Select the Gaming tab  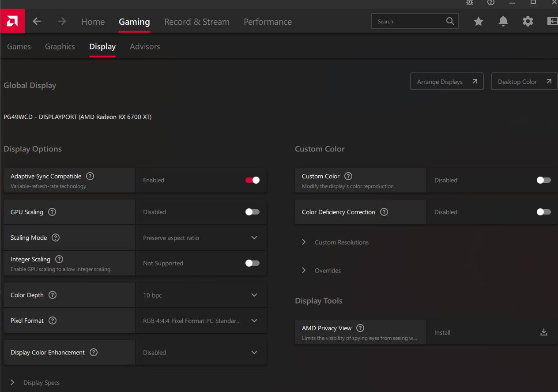coord(134,22)
